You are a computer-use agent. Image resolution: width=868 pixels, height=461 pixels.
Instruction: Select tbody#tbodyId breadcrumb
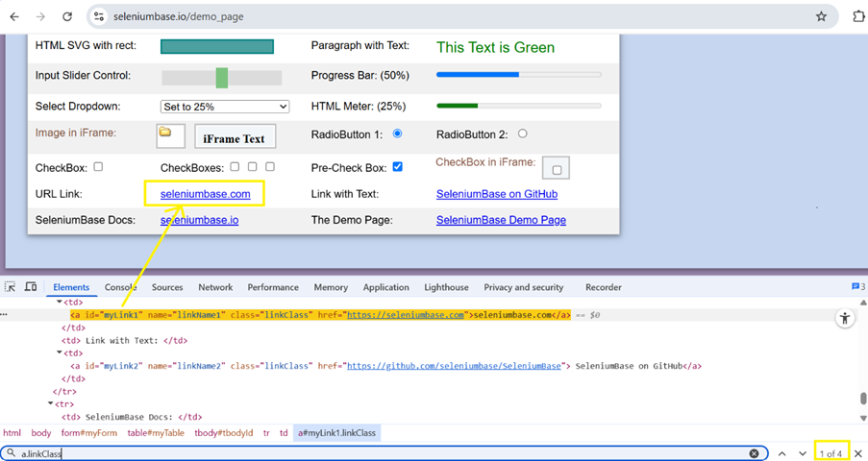[x=224, y=433]
